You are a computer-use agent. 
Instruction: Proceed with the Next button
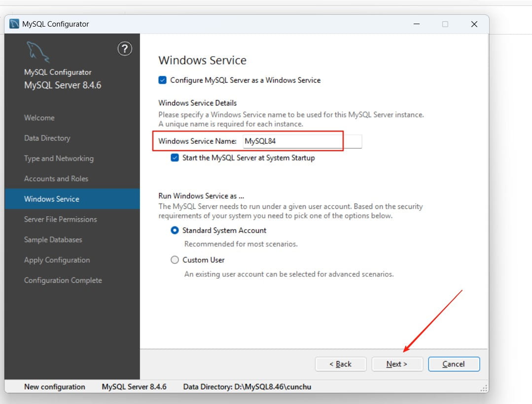click(x=397, y=364)
